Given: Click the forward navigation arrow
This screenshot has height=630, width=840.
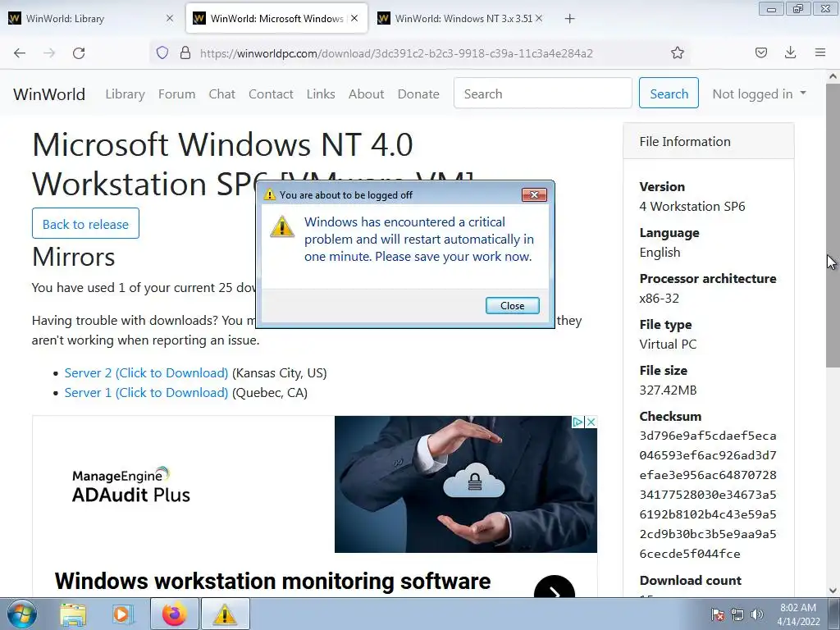Looking at the screenshot, I should [49, 53].
